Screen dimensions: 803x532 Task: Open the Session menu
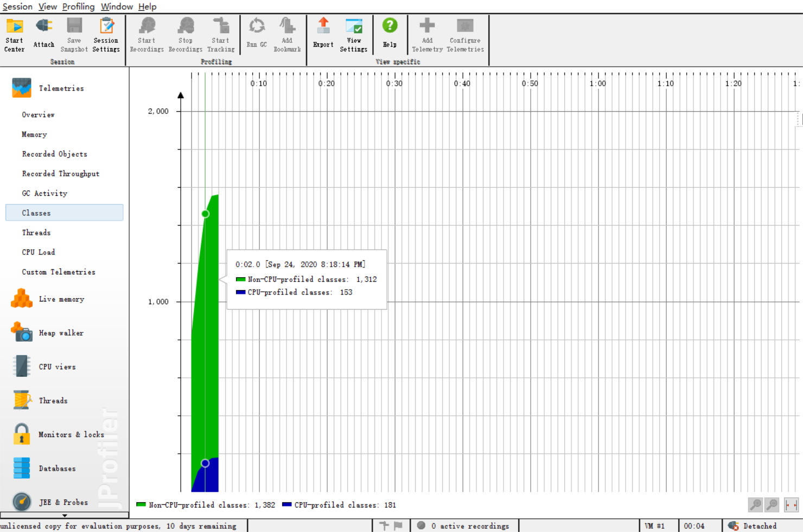point(17,7)
